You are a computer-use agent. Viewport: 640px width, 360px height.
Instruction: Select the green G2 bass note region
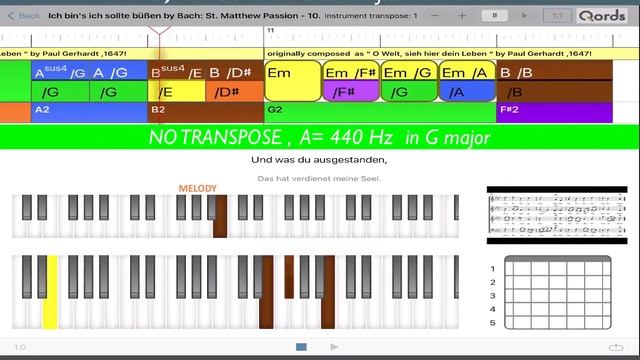click(380, 112)
